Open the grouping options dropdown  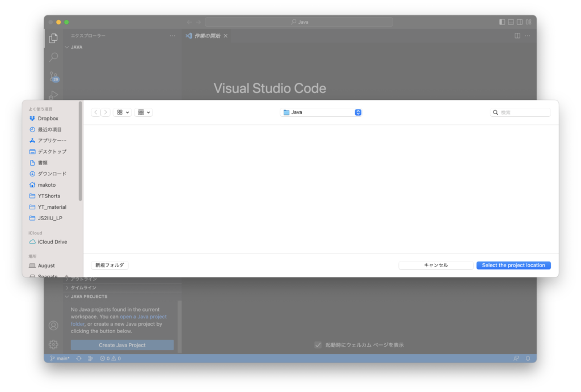(144, 112)
